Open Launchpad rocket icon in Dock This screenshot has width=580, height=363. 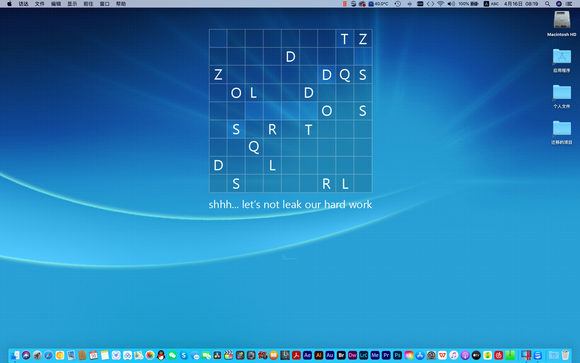tap(37, 356)
